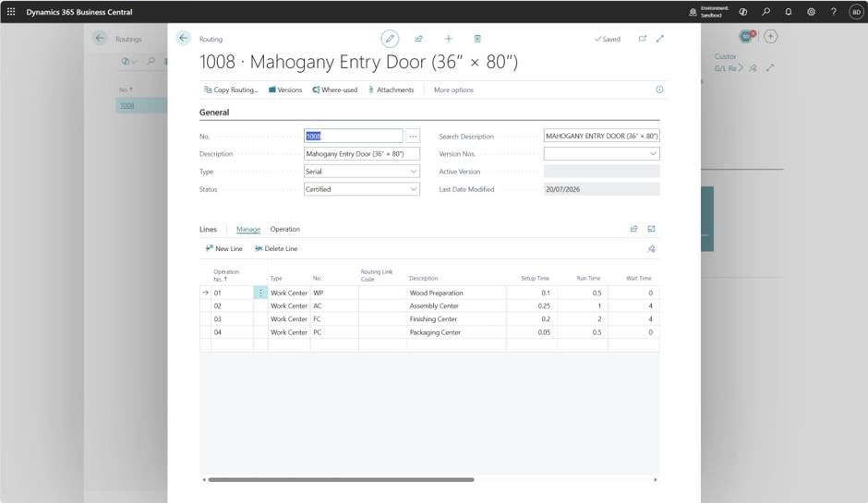Screen dimensions: 868x503
Task: Click setup time 0.25 for Assembly Center
Action: (532, 306)
